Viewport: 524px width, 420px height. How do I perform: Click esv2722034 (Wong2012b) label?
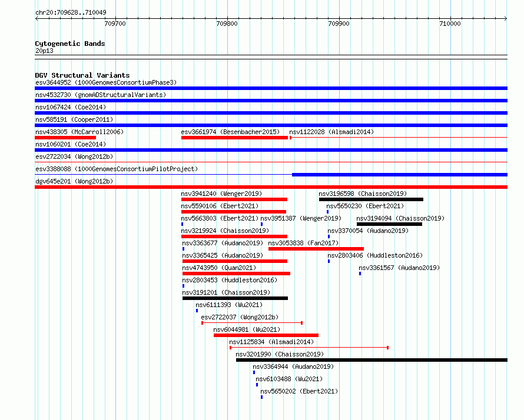[x=74, y=156]
